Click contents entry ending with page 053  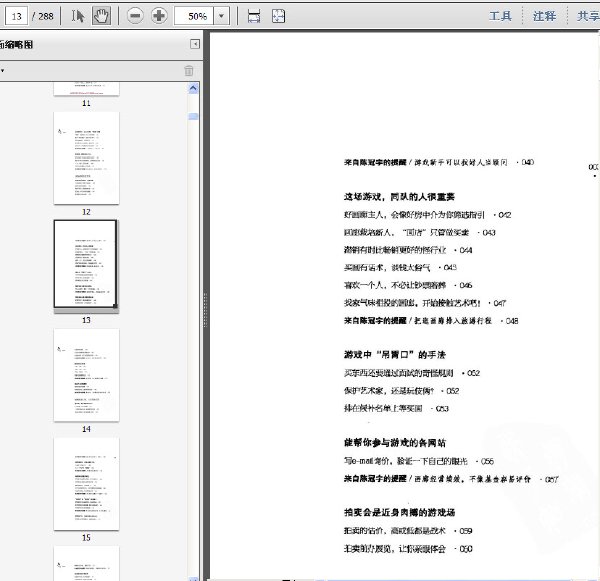(396, 408)
